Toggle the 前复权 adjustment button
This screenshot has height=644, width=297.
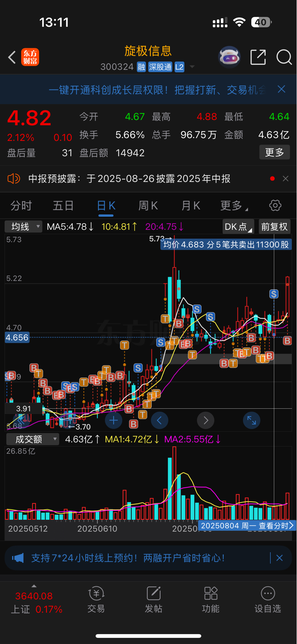[x=275, y=227]
